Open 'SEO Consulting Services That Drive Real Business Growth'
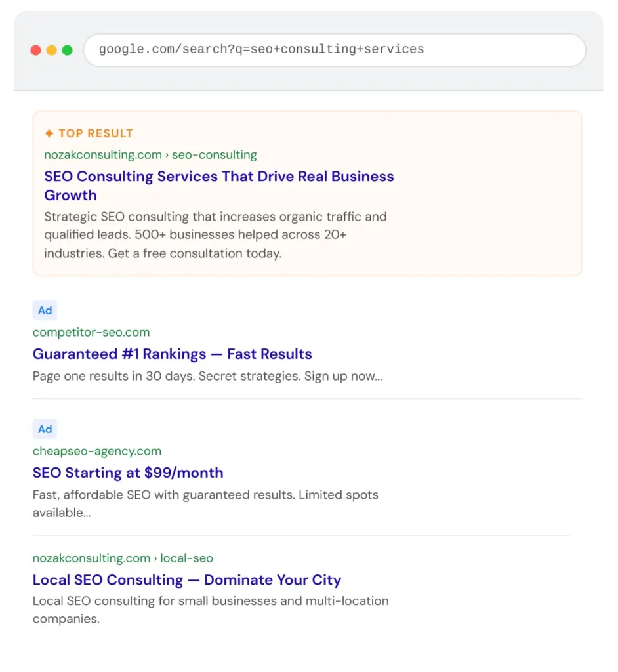Image resolution: width=618 pixels, height=672 pixels. coord(219,186)
